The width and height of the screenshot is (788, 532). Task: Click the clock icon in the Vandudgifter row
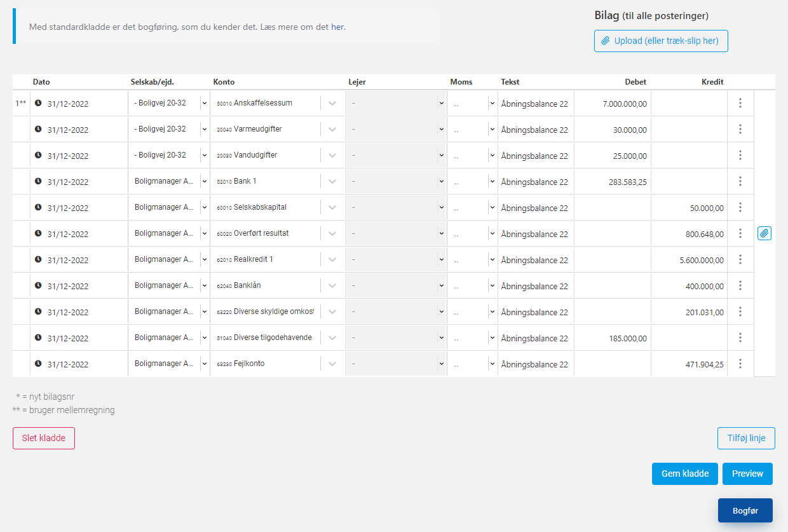tap(38, 155)
